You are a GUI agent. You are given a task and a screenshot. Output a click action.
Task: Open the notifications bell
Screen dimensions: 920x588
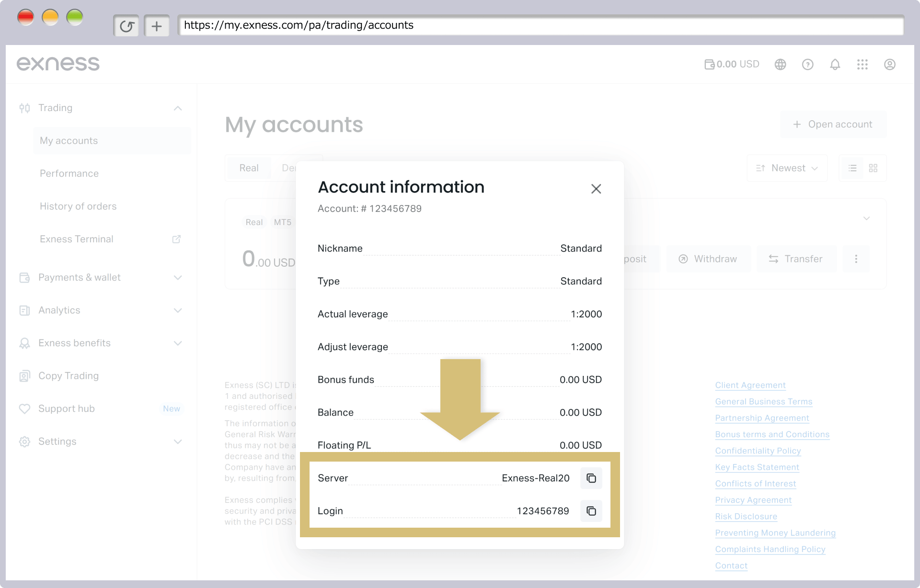point(835,64)
